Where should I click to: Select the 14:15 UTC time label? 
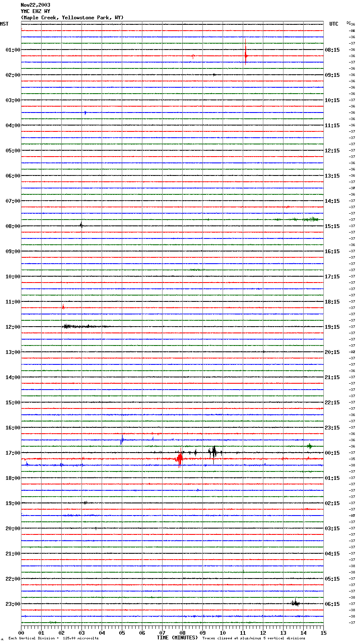332,201
